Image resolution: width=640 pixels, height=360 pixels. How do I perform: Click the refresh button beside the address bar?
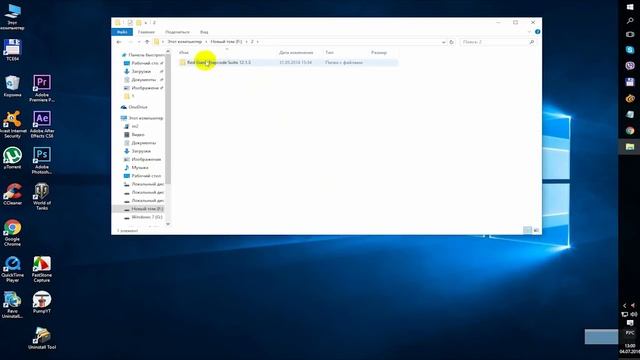(451, 42)
